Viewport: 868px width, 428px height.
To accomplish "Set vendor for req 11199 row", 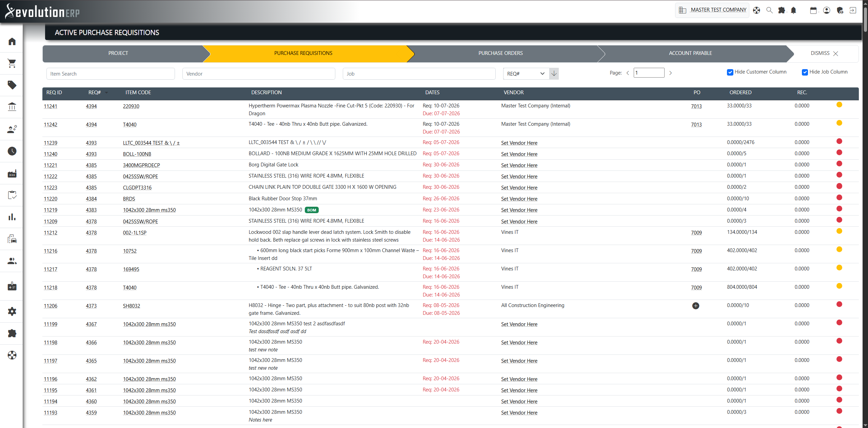I will pyautogui.click(x=519, y=324).
